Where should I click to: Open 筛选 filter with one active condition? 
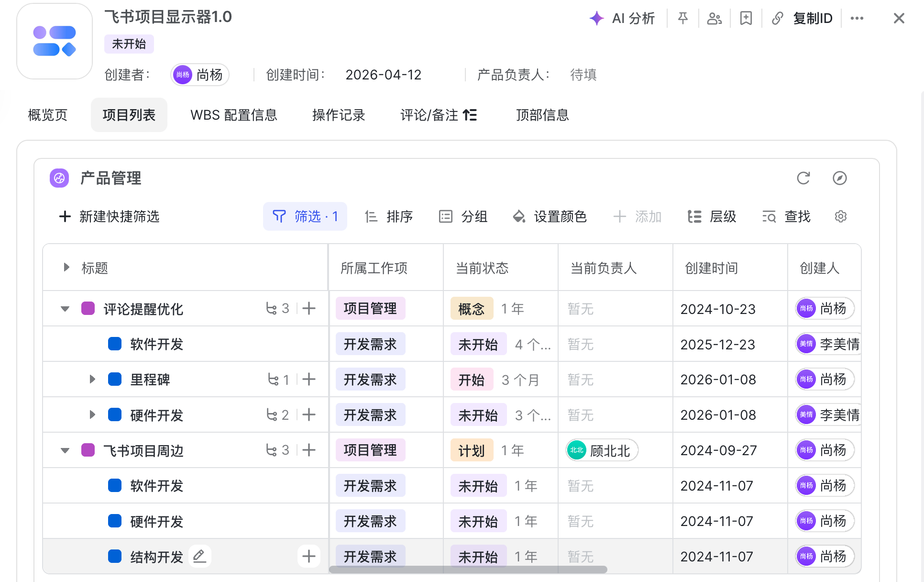point(305,216)
